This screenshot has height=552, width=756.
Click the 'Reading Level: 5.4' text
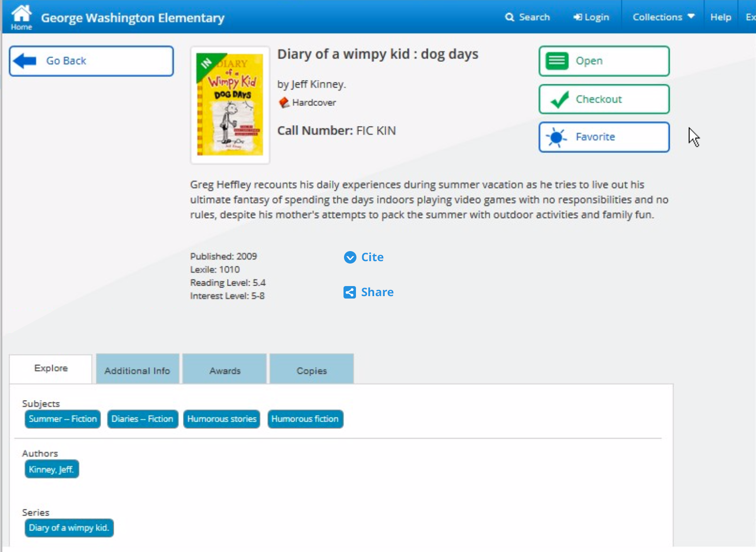pyautogui.click(x=228, y=283)
